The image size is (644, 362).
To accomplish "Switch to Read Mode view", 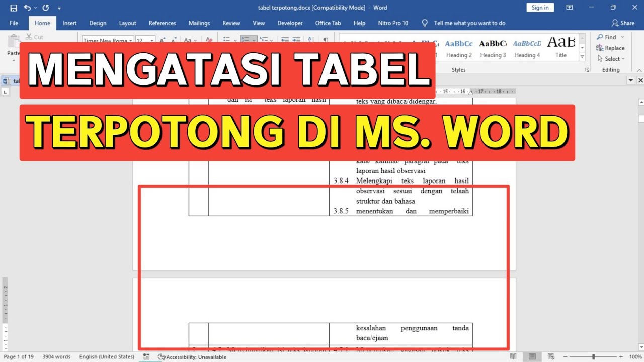I will click(513, 357).
